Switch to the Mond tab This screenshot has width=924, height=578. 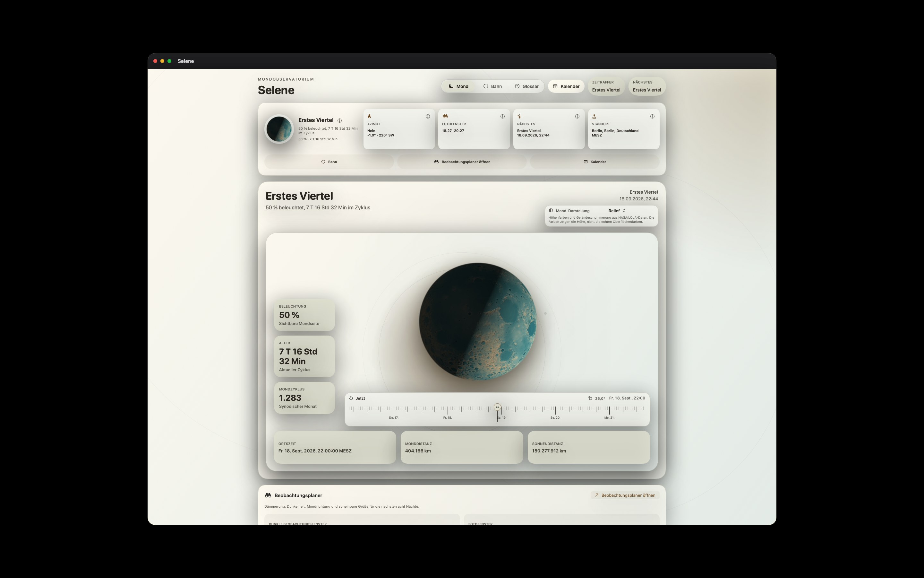(x=458, y=86)
